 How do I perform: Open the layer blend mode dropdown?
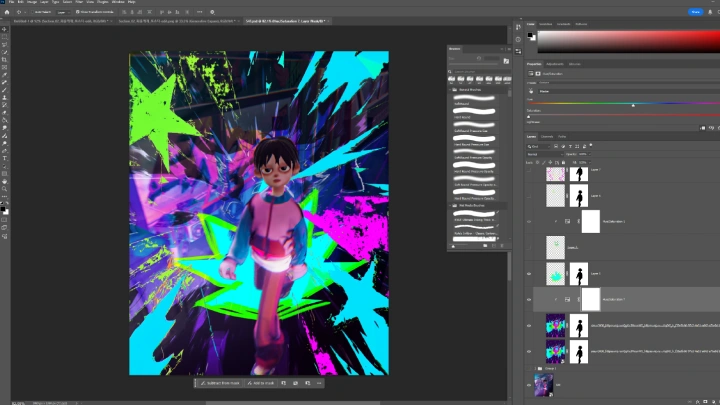[x=545, y=154]
